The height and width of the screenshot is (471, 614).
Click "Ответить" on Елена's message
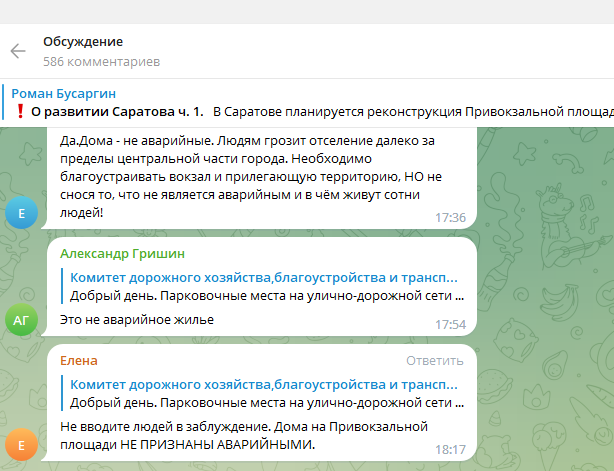[436, 360]
